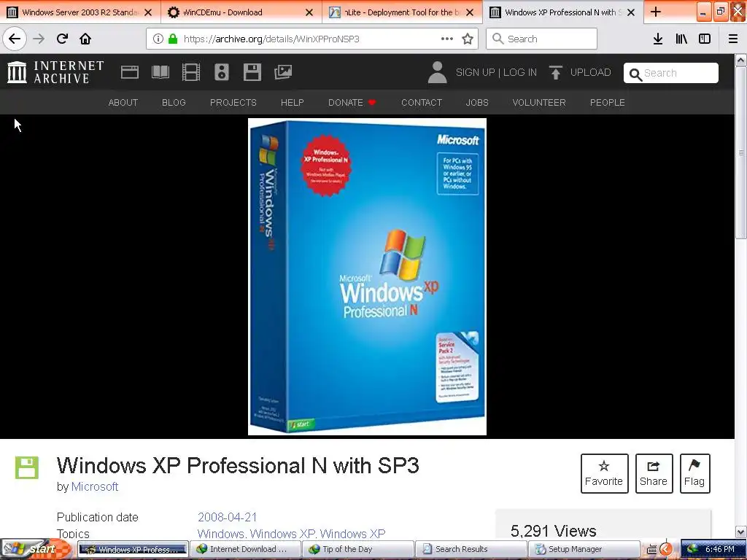Open the BLOG menu item
This screenshot has width=747, height=560.
coord(174,102)
